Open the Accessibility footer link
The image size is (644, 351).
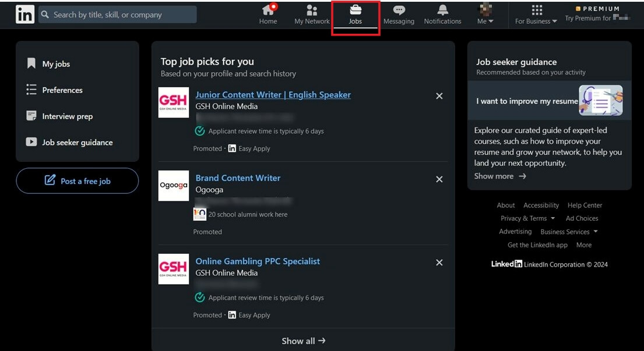[x=541, y=205]
